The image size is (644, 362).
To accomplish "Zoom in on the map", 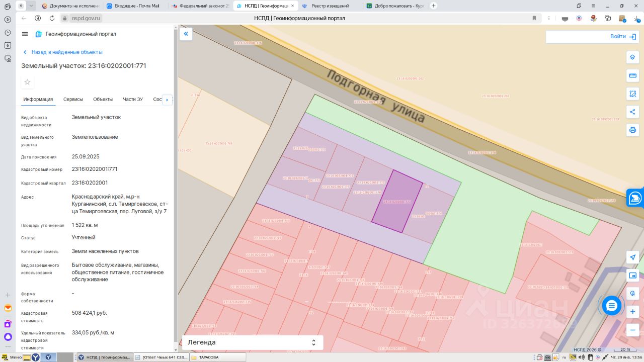I will 633,311.
